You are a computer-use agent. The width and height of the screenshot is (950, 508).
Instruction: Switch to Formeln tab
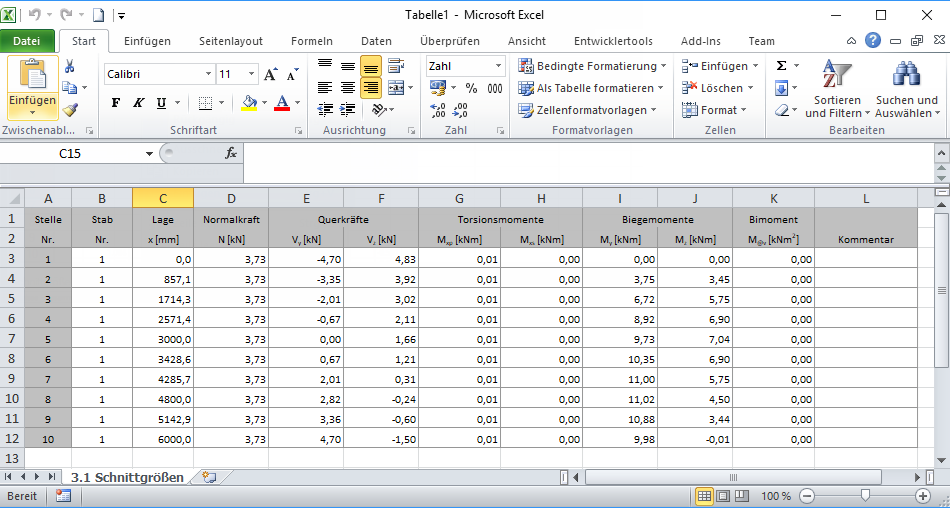tap(312, 41)
